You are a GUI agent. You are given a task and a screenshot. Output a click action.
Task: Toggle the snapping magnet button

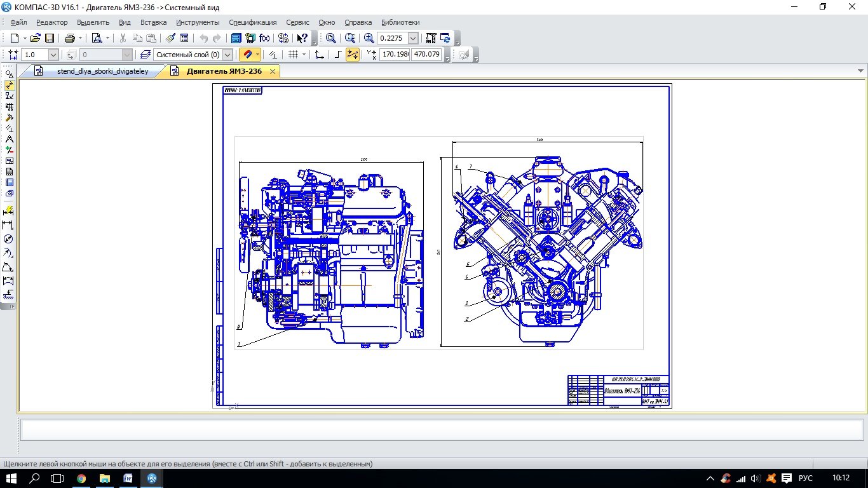pyautogui.click(x=247, y=55)
